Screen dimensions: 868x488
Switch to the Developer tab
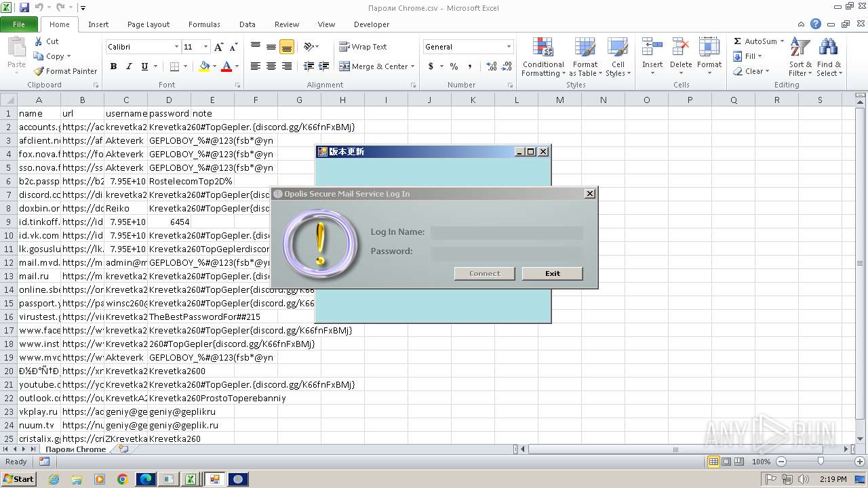372,24
